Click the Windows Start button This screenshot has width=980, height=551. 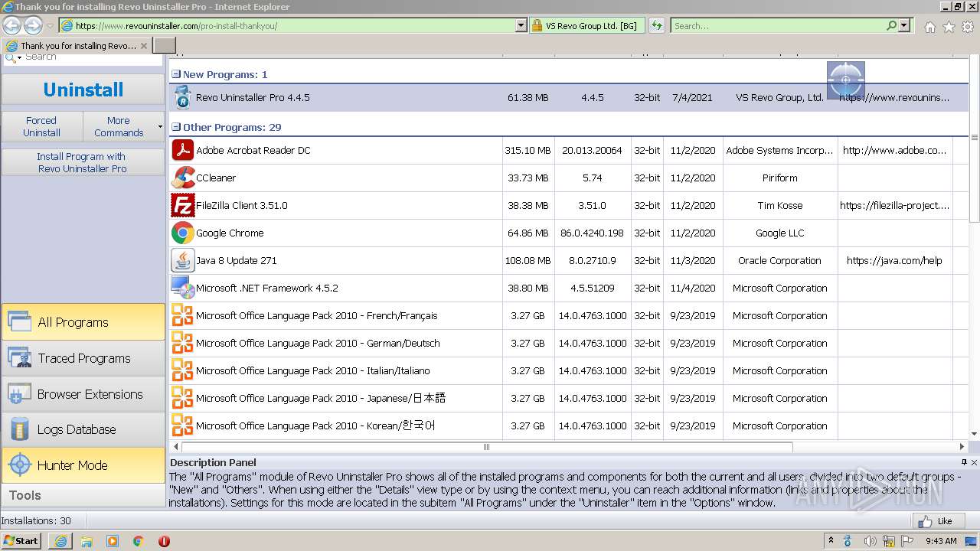[21, 541]
